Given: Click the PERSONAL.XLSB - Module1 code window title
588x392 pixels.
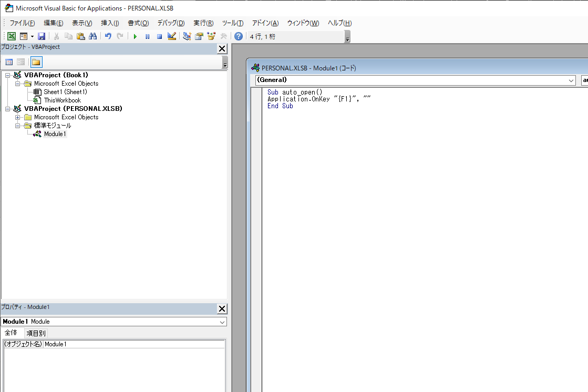Looking at the screenshot, I should coord(308,68).
